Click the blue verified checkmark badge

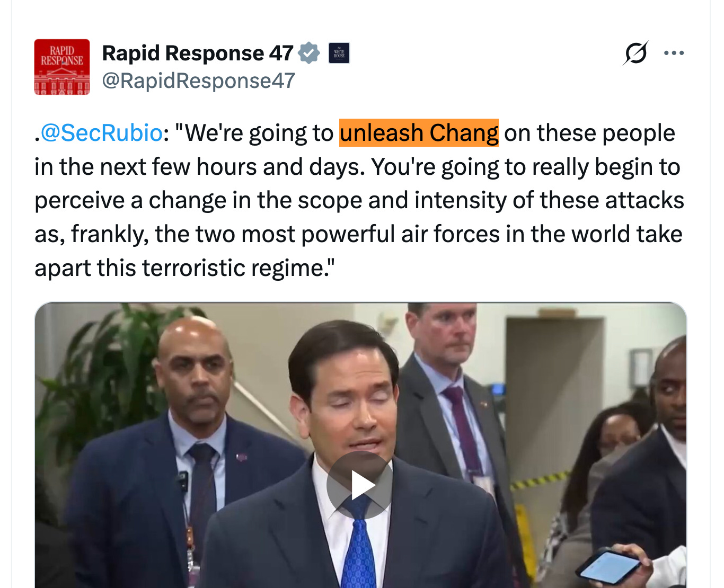pos(309,53)
